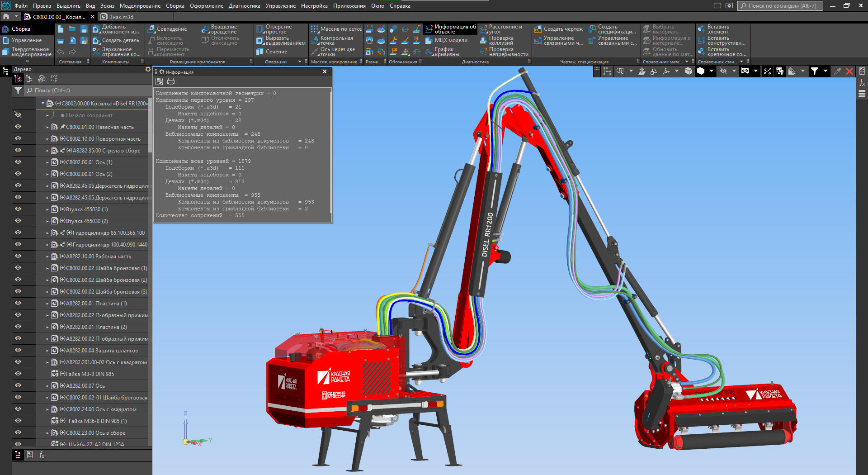
Task: Close the Информация panel
Action: click(x=324, y=71)
